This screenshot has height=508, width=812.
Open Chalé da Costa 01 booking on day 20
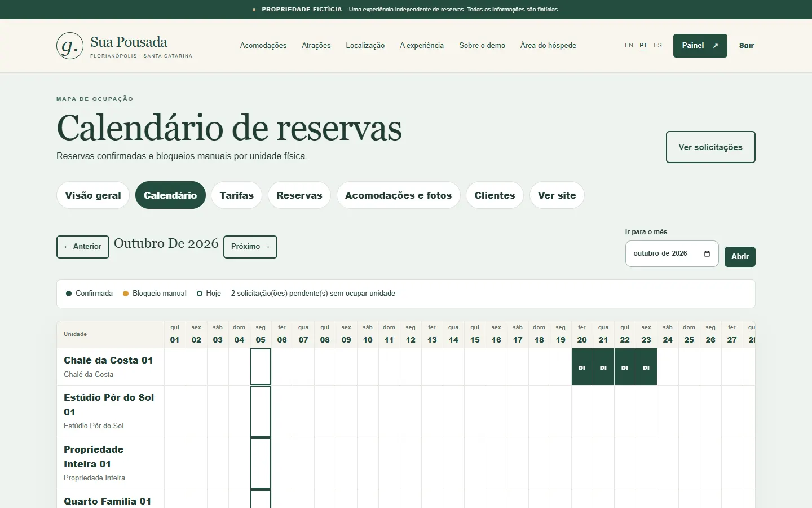pos(582,367)
